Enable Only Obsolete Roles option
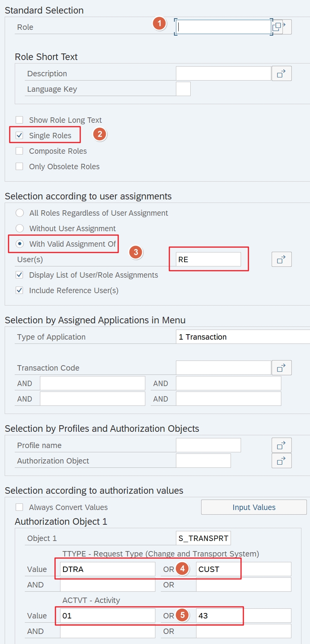310x644 pixels. point(19,167)
